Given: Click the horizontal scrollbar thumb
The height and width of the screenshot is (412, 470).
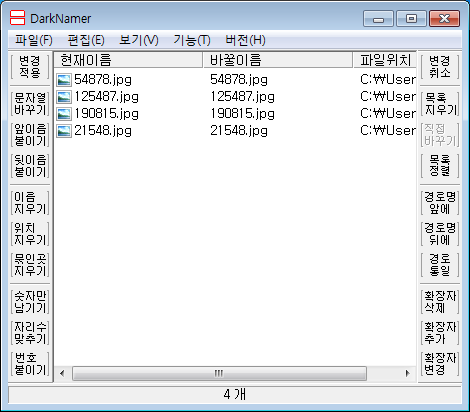Looking at the screenshot, I should pyautogui.click(x=219, y=373).
